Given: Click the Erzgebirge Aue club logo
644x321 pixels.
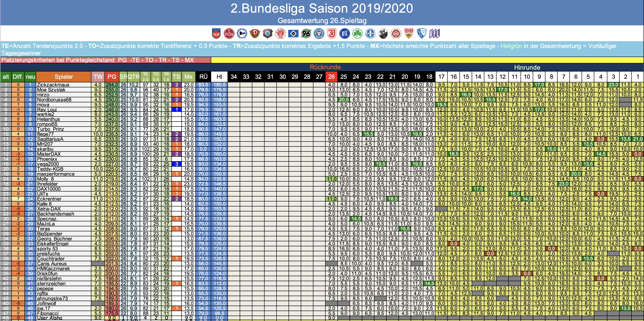Looking at the screenshot, I should (268, 34).
